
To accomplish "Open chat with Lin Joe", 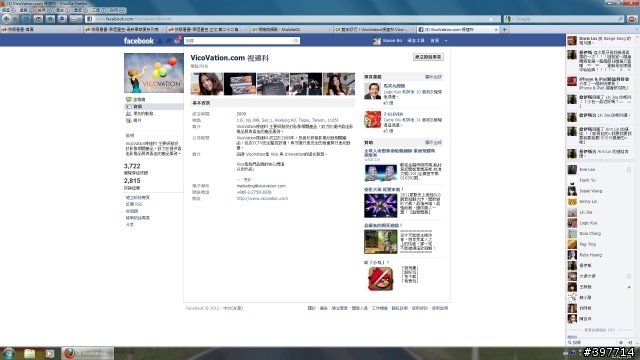I will pyautogui.click(x=599, y=212).
